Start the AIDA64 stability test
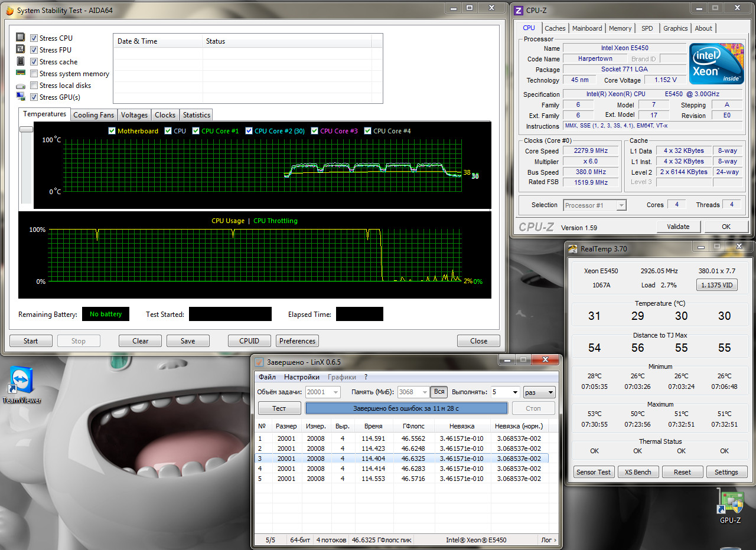Image resolution: width=756 pixels, height=550 pixels. click(31, 341)
